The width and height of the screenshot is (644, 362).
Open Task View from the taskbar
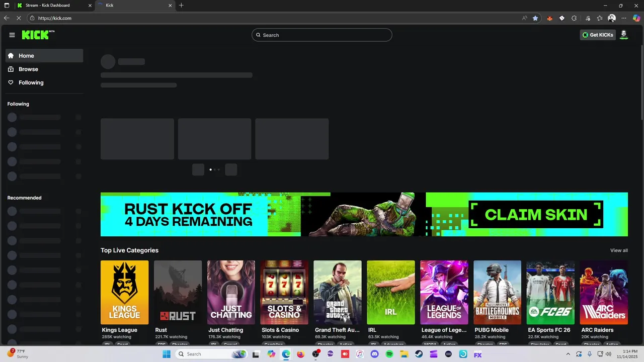tap(256, 354)
